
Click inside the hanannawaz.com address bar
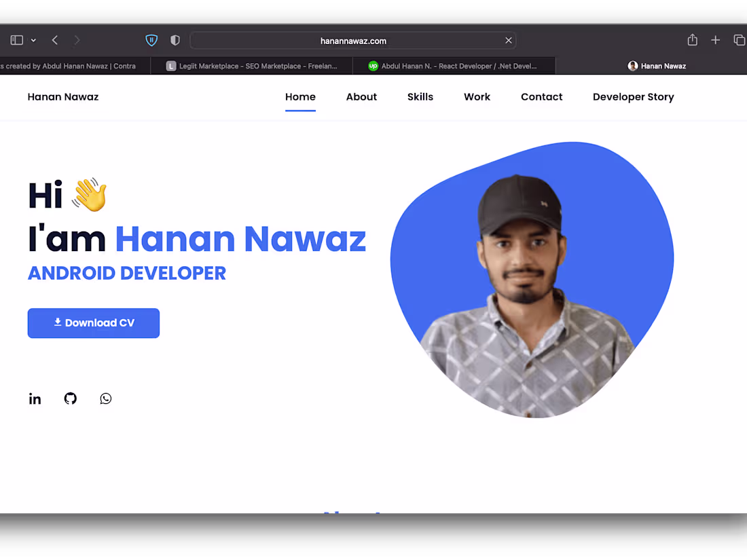(353, 40)
